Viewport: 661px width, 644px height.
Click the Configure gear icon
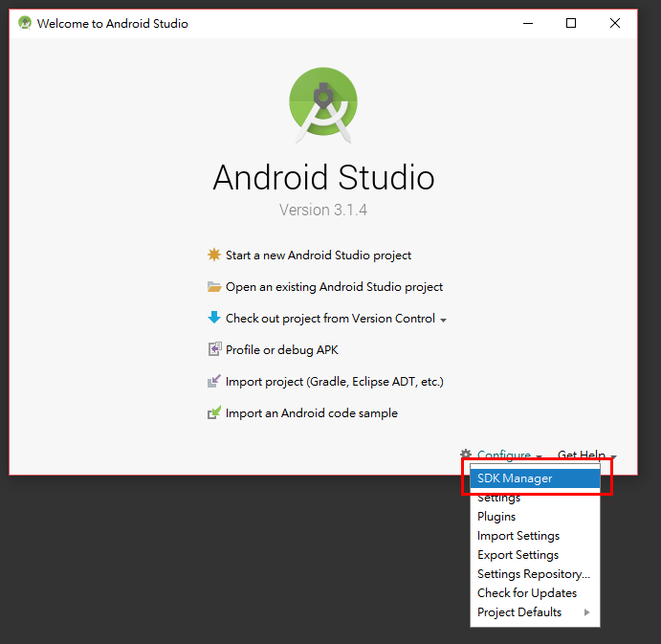click(466, 455)
